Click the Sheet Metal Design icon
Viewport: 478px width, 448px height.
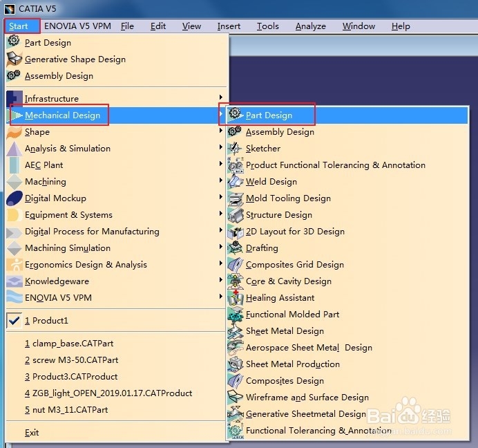[235, 330]
